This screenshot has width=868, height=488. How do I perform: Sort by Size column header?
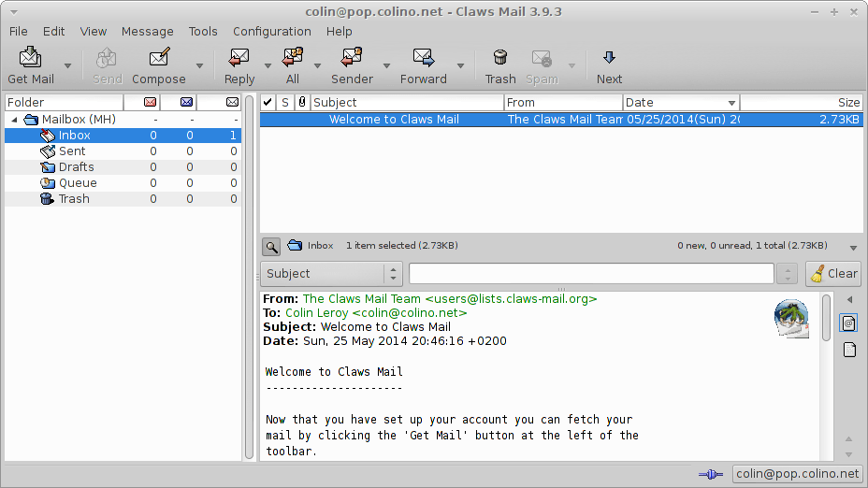click(801, 102)
